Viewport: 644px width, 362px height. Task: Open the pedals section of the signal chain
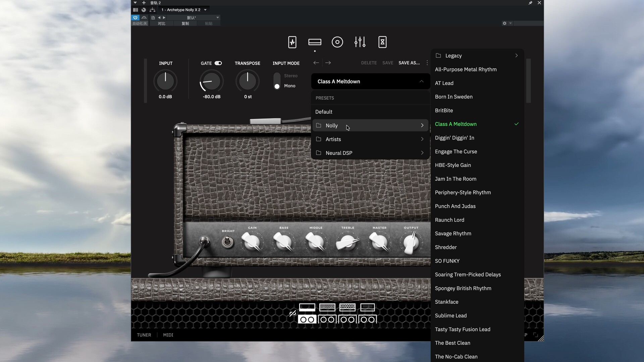292,42
